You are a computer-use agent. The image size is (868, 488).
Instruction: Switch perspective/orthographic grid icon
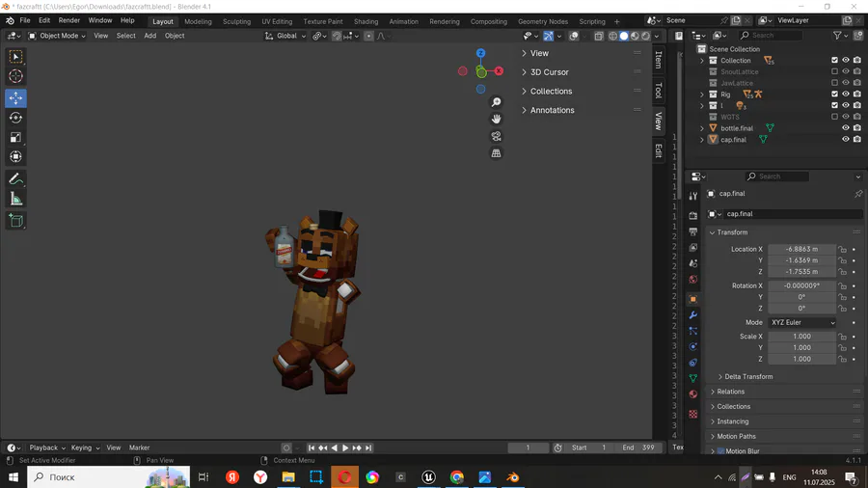[x=496, y=153]
